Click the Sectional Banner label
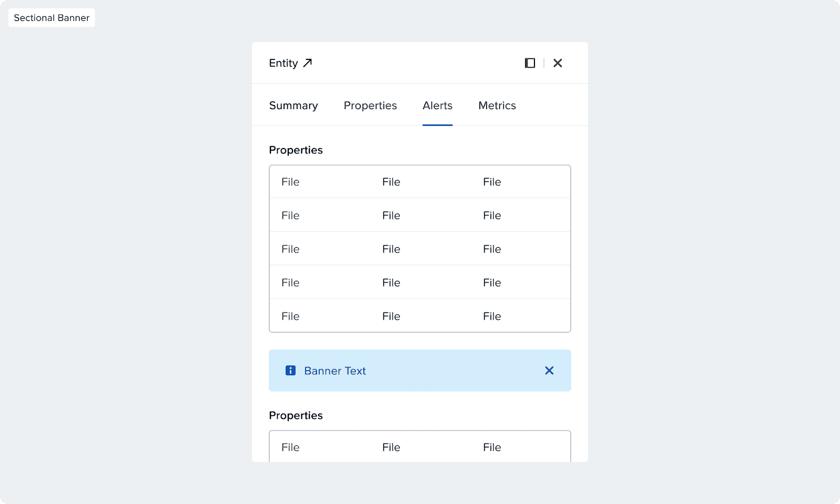This screenshot has height=504, width=840. [51, 18]
